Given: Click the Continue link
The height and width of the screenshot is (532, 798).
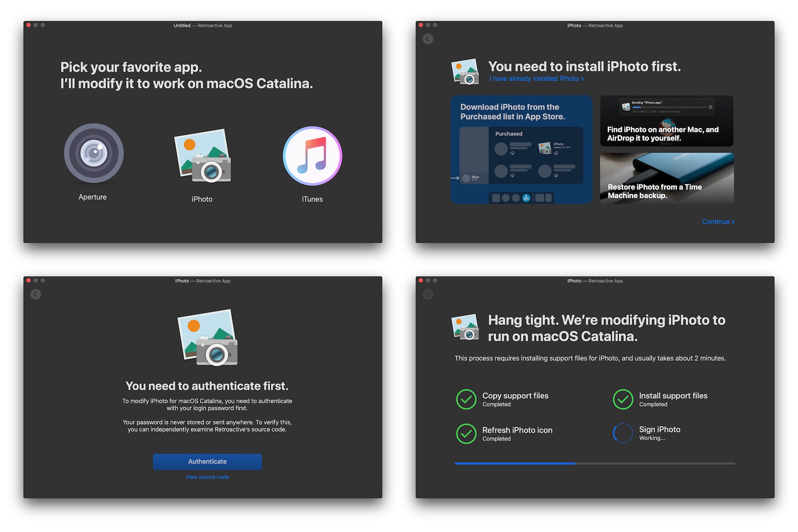Looking at the screenshot, I should (718, 222).
